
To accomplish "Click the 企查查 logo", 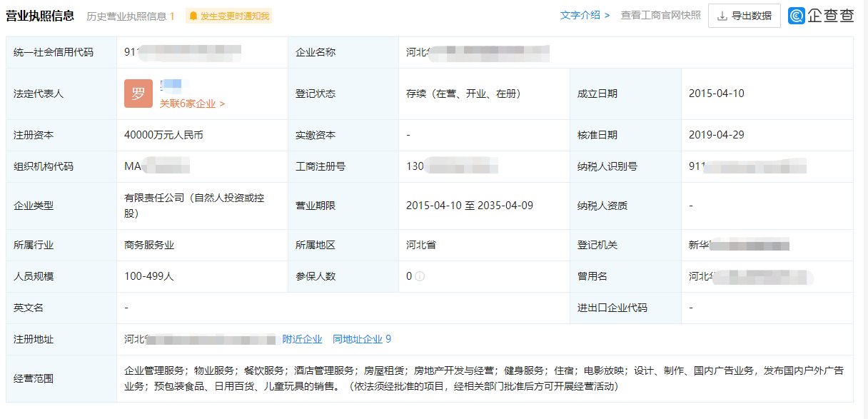I will click(x=821, y=16).
